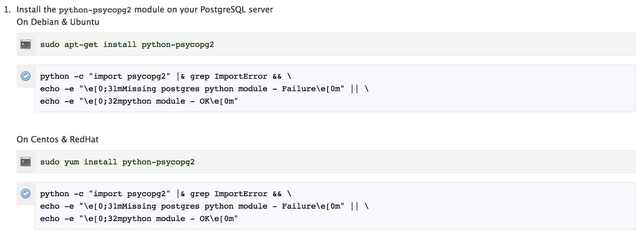This screenshot has height=239, width=644.
Task: Click the 'On Centos & RedHat' heading
Action: point(57,139)
